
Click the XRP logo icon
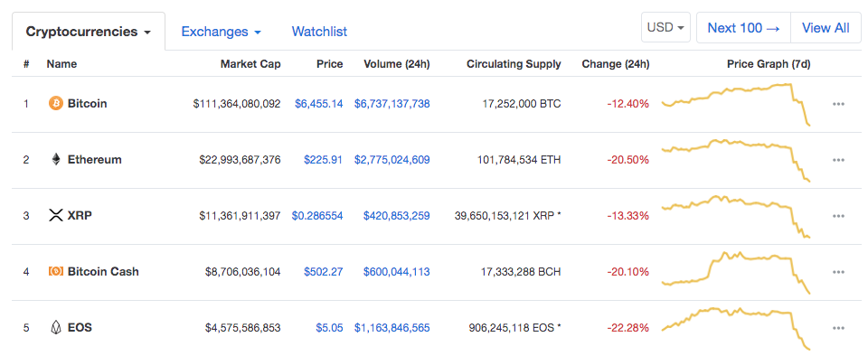click(56, 216)
